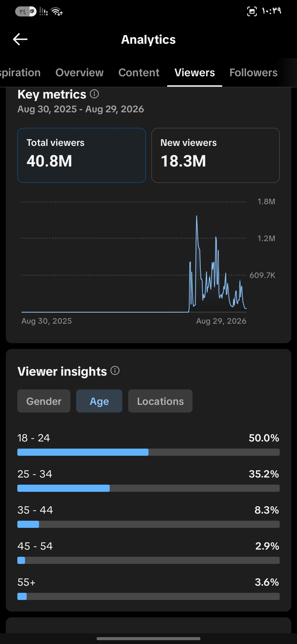Switch insights to Age
The width and height of the screenshot is (297, 644).
99,401
